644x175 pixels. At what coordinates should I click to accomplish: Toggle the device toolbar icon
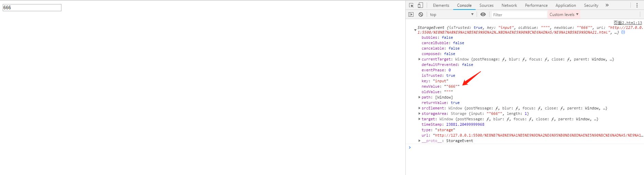click(x=420, y=5)
